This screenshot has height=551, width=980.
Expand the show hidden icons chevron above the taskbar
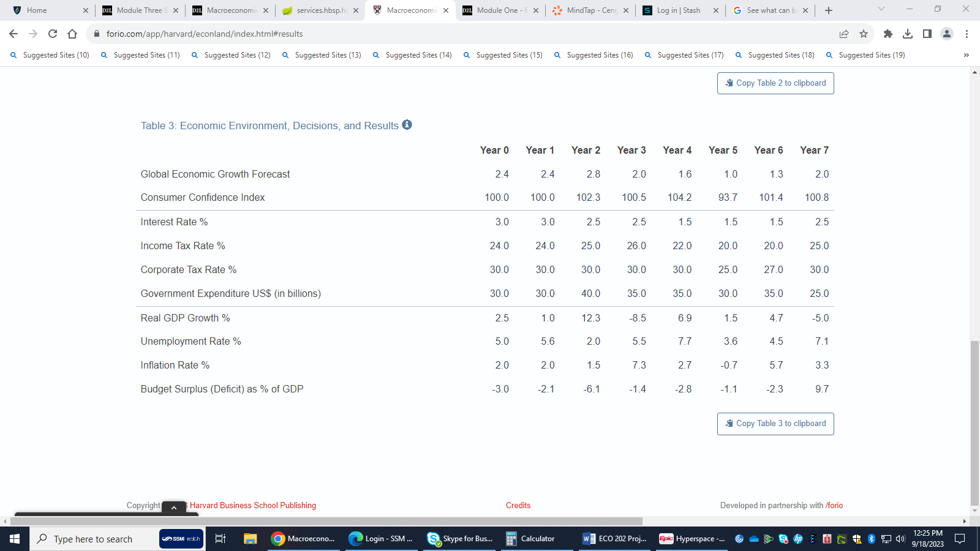click(x=173, y=508)
